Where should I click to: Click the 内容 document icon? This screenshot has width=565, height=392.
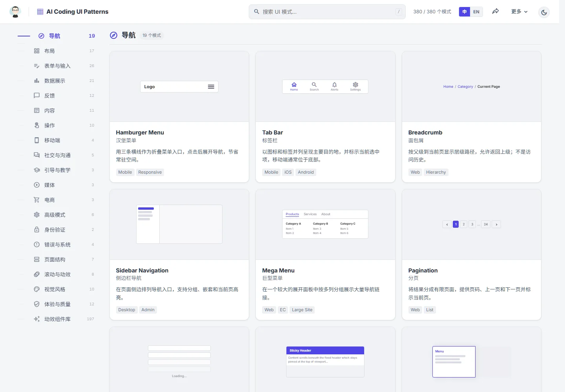click(36, 111)
